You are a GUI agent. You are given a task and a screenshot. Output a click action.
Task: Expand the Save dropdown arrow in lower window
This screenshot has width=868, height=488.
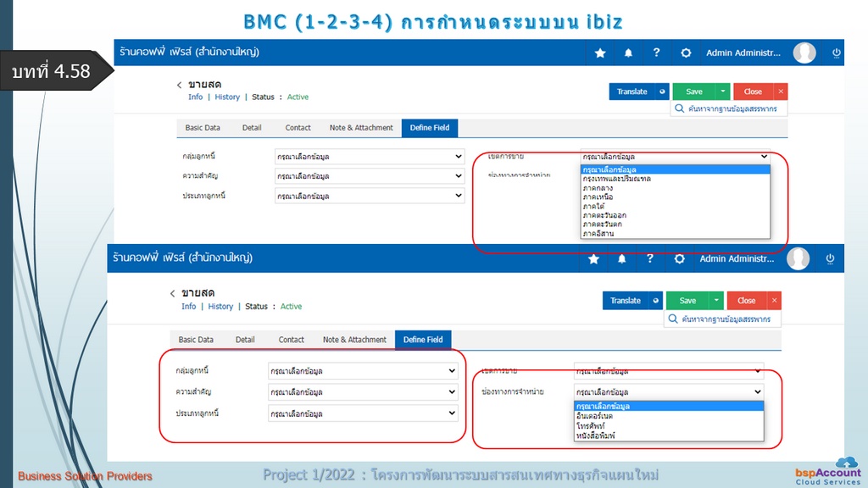pyautogui.click(x=715, y=301)
